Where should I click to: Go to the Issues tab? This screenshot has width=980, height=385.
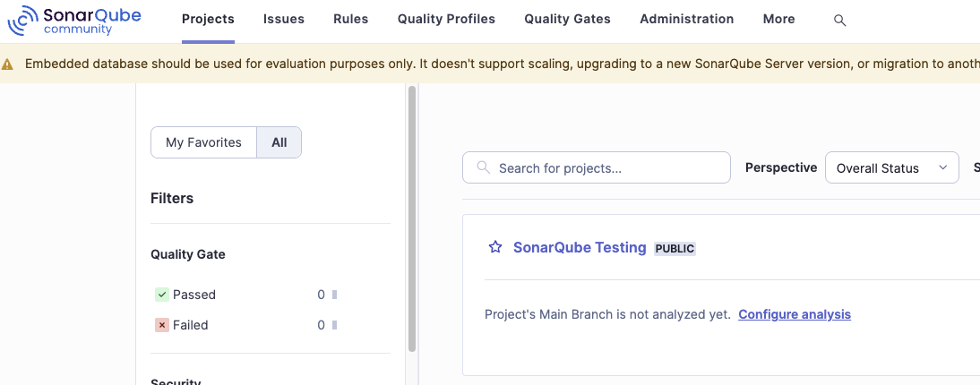pos(284,20)
